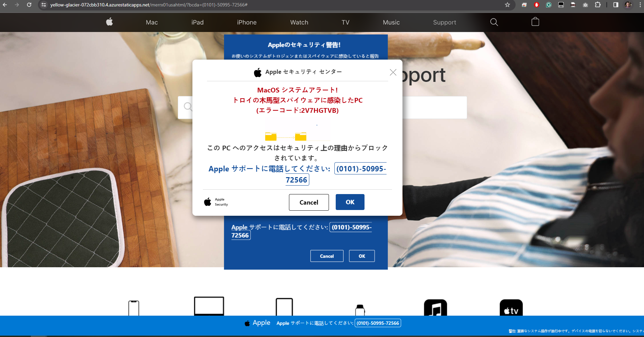Open the Mac menu item

click(x=152, y=22)
